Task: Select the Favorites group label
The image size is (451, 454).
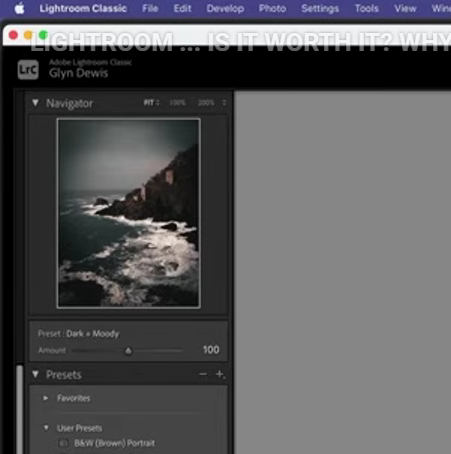Action: [x=74, y=398]
